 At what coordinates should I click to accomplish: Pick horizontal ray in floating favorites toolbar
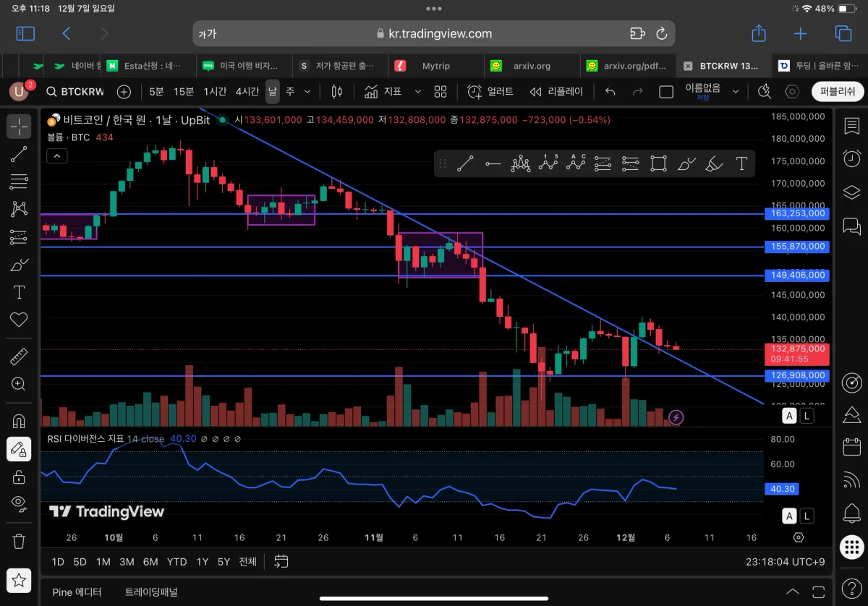pyautogui.click(x=493, y=163)
